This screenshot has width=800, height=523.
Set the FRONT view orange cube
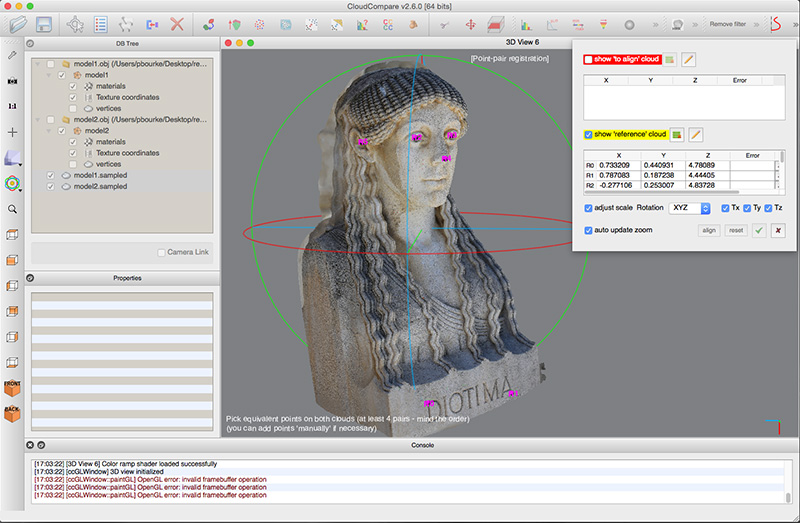click(x=12, y=388)
